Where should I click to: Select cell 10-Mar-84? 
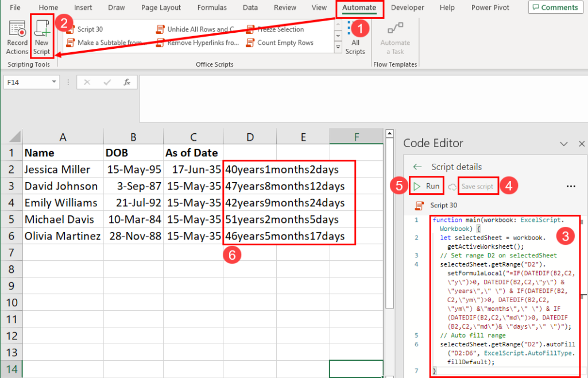tap(133, 219)
